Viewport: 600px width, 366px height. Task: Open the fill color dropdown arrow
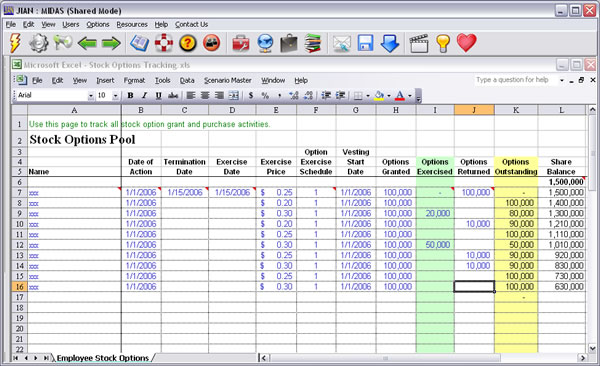(x=389, y=96)
